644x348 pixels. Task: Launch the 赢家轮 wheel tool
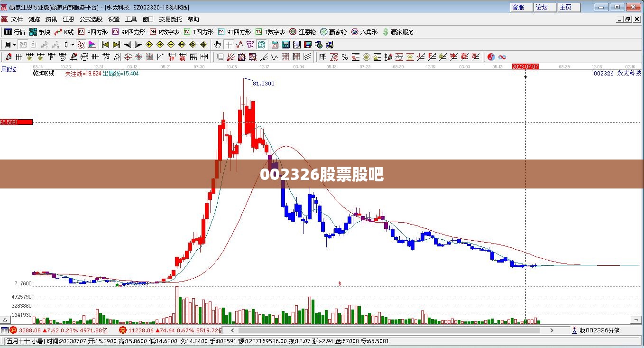[x=333, y=32]
